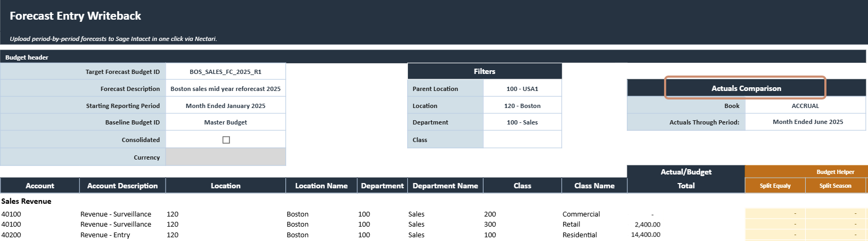Click the Residential class name cell
868x241 pixels.
(579, 235)
